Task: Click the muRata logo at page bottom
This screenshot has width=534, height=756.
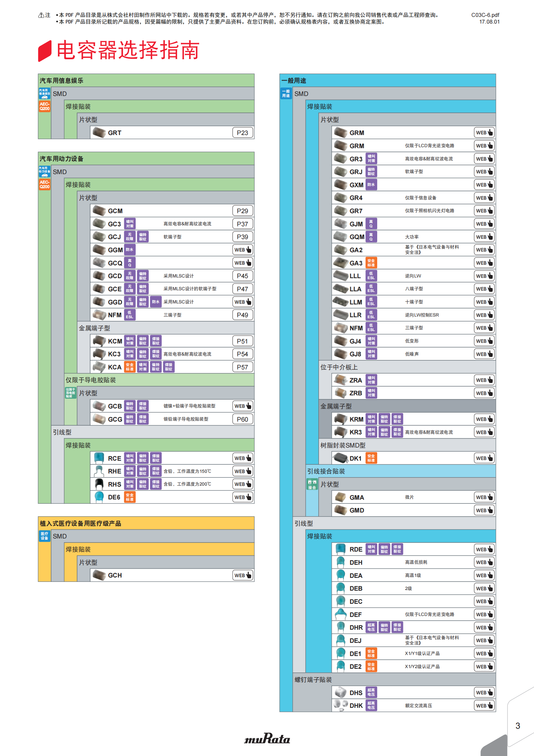Action: coord(267,739)
